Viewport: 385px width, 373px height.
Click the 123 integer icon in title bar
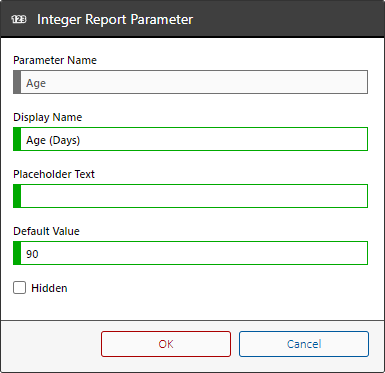click(19, 19)
